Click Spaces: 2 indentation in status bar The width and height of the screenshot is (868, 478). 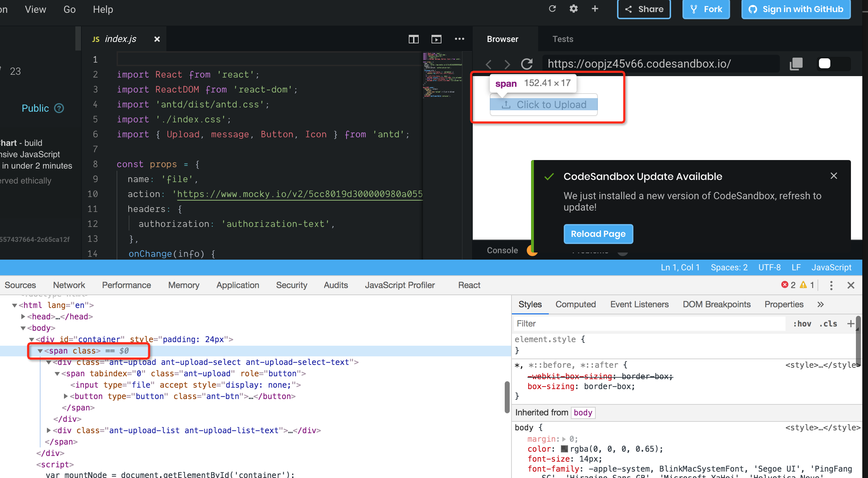(729, 267)
